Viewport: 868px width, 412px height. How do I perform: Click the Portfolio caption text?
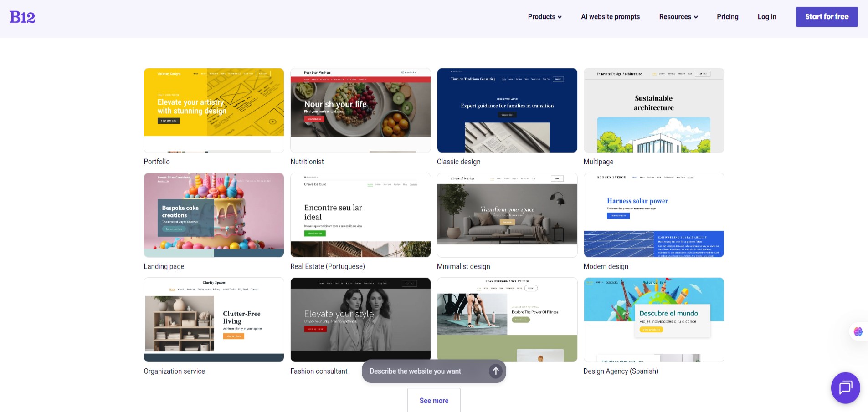(x=157, y=162)
